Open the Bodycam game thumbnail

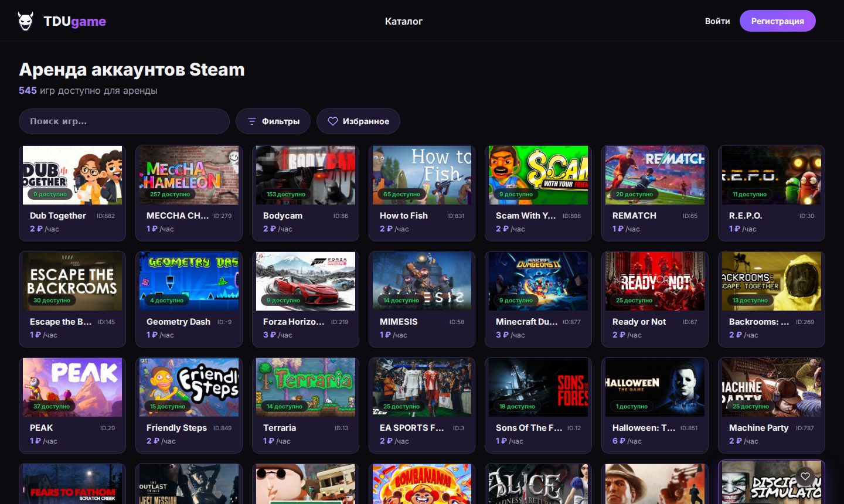[306, 175]
